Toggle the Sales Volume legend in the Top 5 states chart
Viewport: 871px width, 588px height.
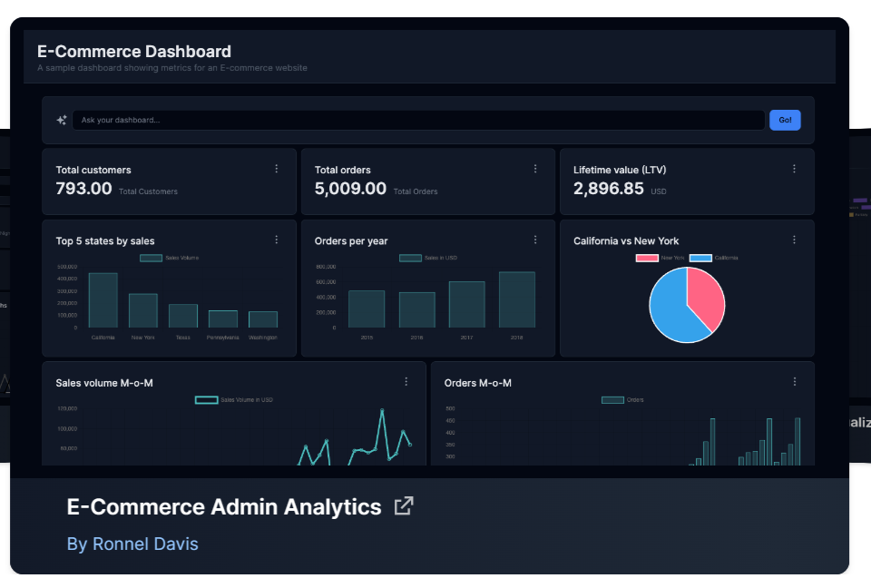[x=169, y=258]
